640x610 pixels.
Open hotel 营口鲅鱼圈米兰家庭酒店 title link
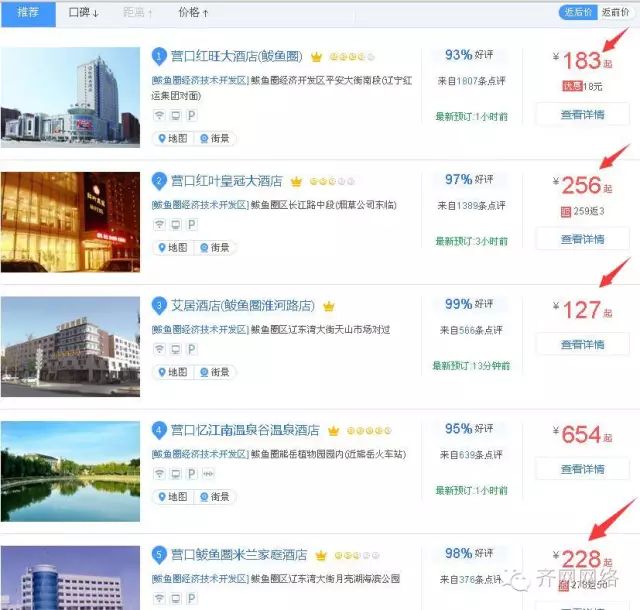point(239,554)
